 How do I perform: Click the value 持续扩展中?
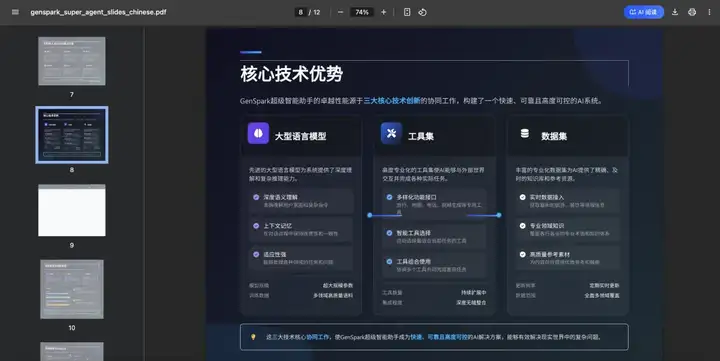[x=473, y=293]
